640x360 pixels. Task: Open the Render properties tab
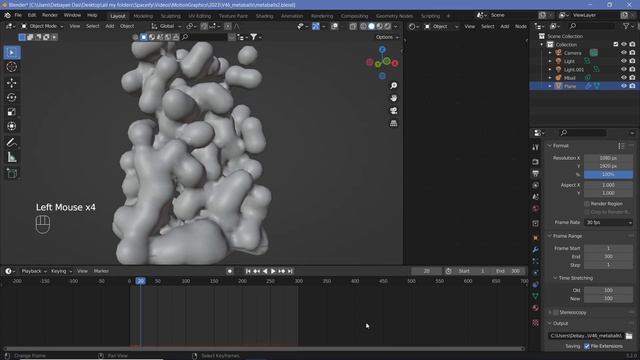tap(536, 162)
